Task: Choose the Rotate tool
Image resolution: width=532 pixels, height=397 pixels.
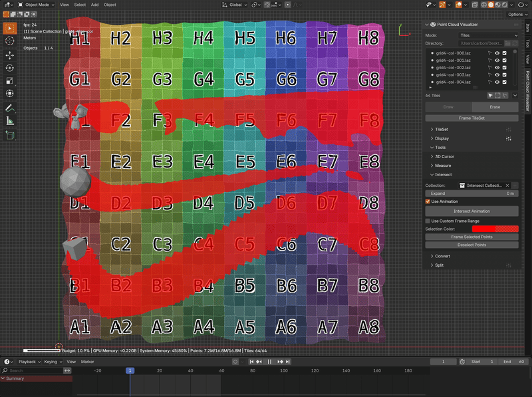Action: pos(10,68)
